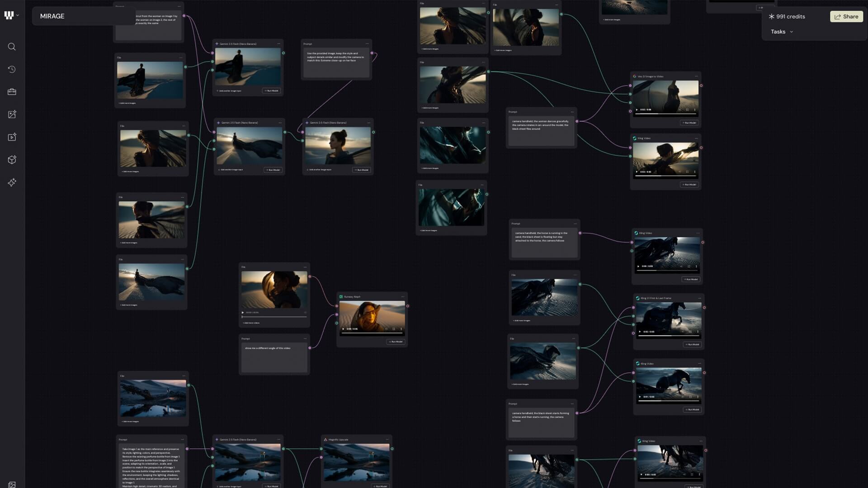Open Magnific Upscale node three-dot menu

pos(387,439)
